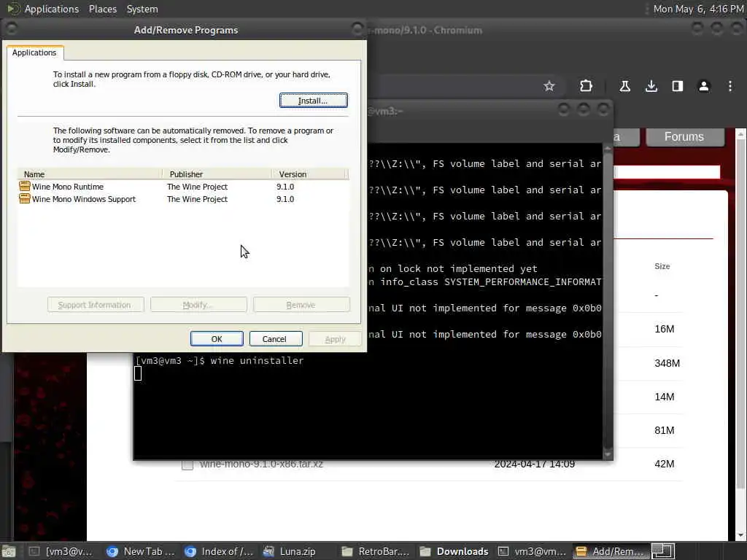Switch to RetroBar... taskbar item
This screenshot has width=747, height=560.
coord(376,551)
